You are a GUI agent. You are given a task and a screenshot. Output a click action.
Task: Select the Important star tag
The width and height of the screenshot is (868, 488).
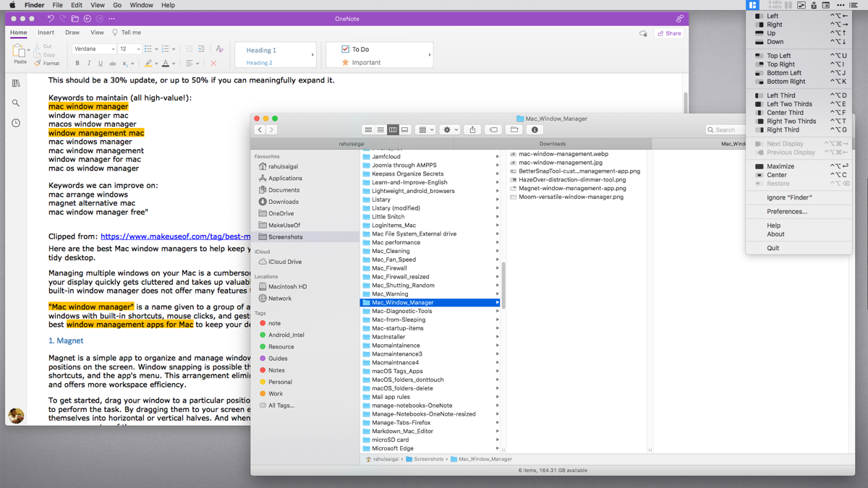point(345,62)
